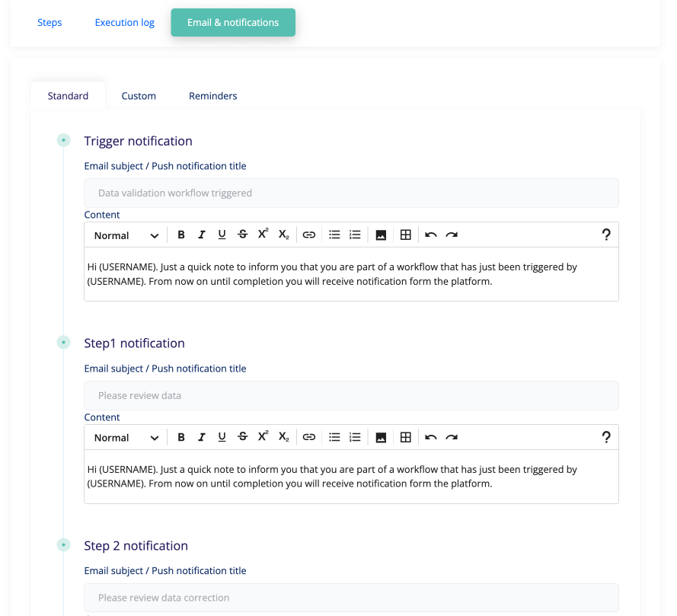Open help in Trigger notification editor

(606, 235)
